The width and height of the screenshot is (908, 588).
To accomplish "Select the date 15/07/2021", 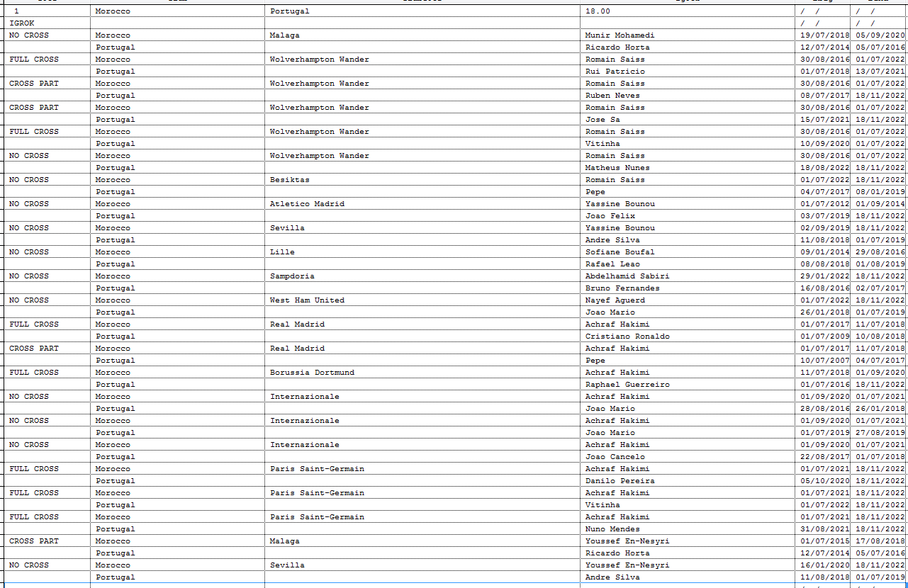I will coord(824,120).
